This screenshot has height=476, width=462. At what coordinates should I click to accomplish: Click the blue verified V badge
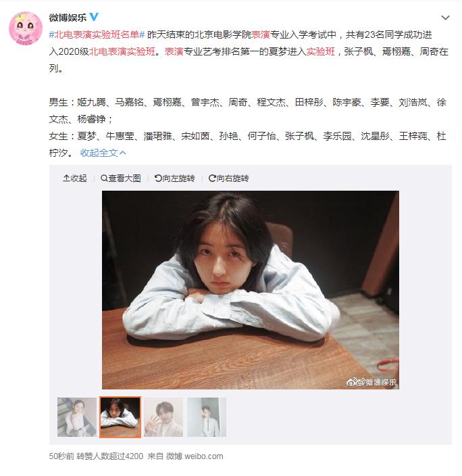click(94, 17)
